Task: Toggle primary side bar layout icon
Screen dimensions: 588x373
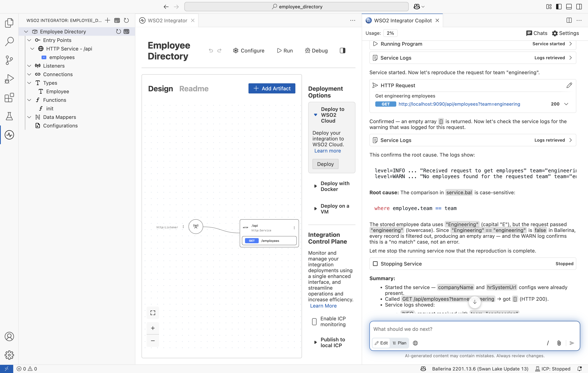Action: click(x=559, y=7)
